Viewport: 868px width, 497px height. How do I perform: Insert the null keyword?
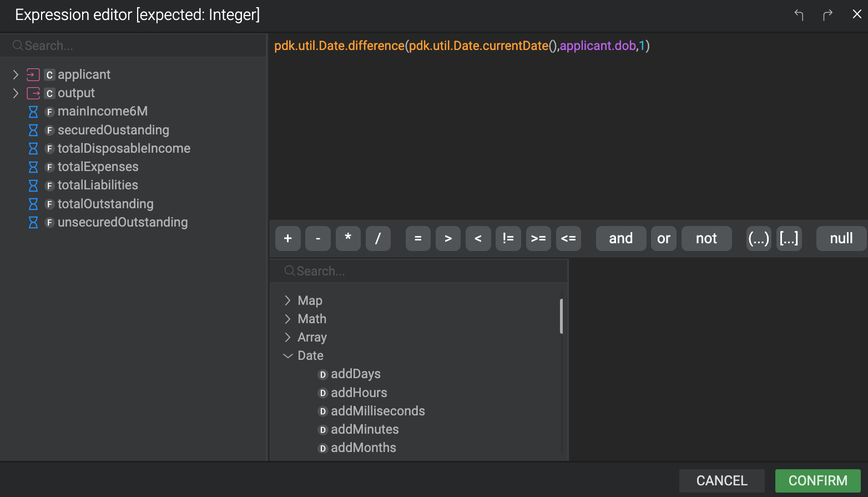[841, 238]
